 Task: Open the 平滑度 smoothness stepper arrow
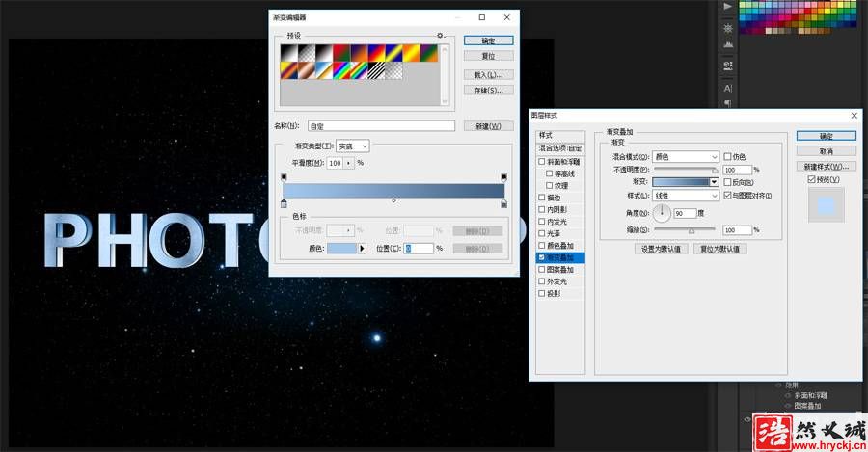pos(349,163)
